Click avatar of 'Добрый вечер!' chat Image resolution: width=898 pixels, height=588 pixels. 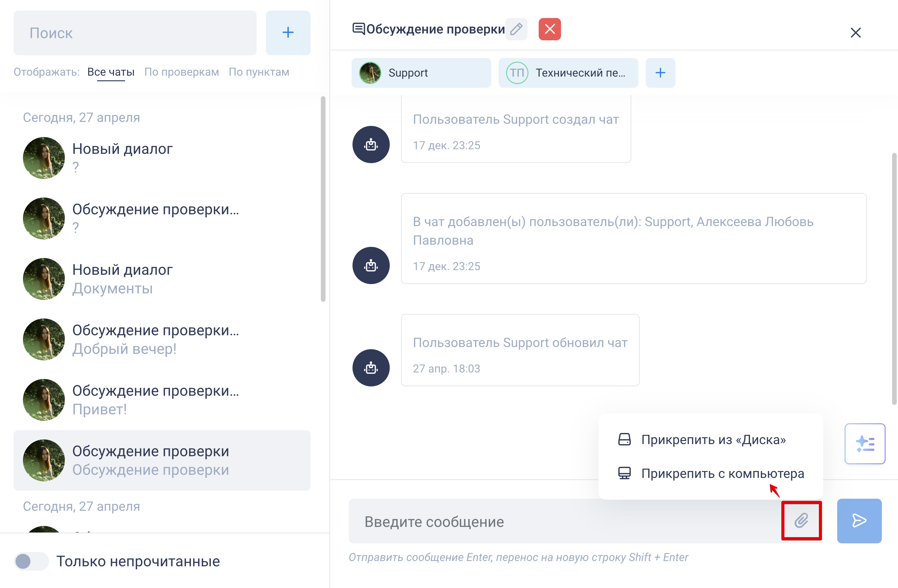(x=44, y=340)
